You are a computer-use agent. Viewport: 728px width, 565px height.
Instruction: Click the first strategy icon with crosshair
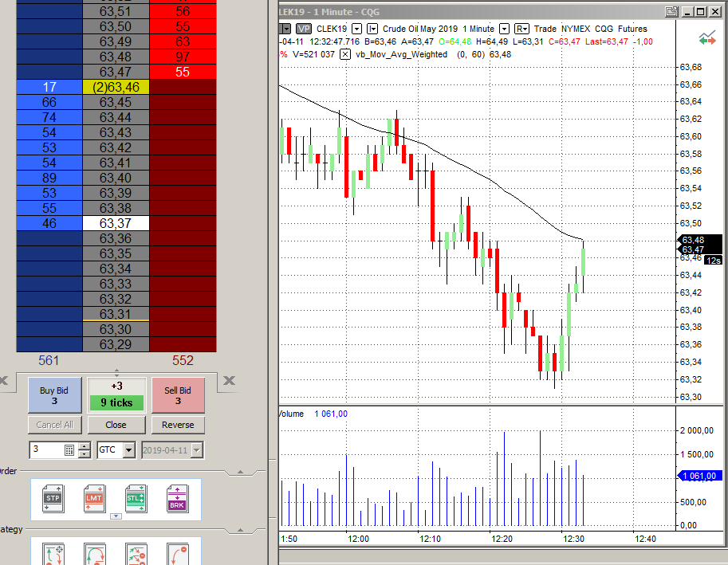53,555
